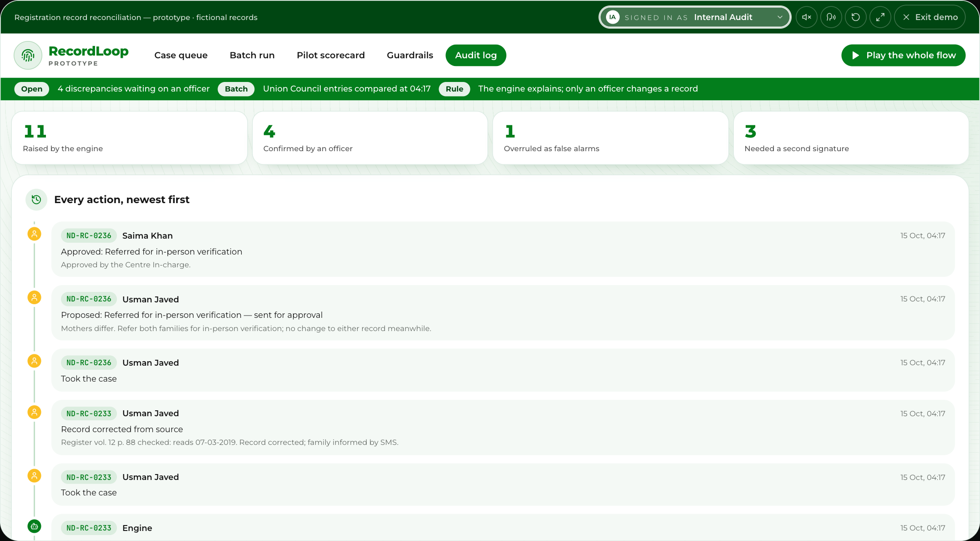Viewport: 980px width, 541px height.
Task: Click person icon beside ND-RC-0233 Took the case
Action: [x=34, y=476]
